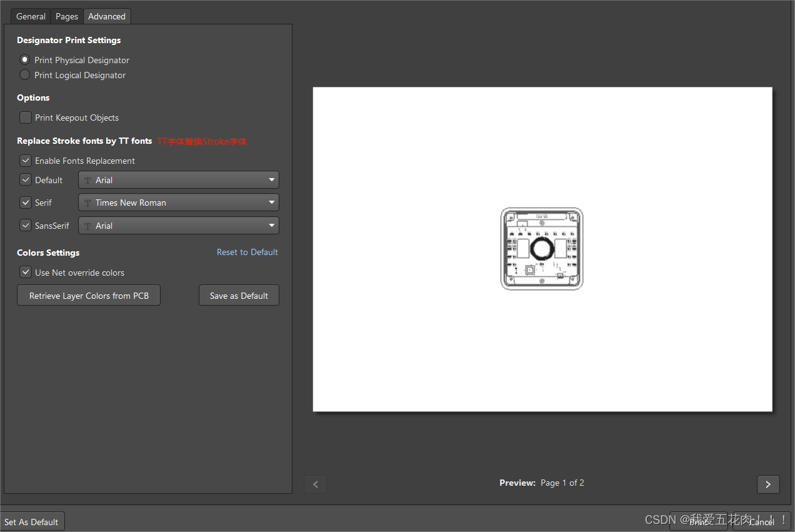Open the Default font Arial dropdown

[179, 180]
